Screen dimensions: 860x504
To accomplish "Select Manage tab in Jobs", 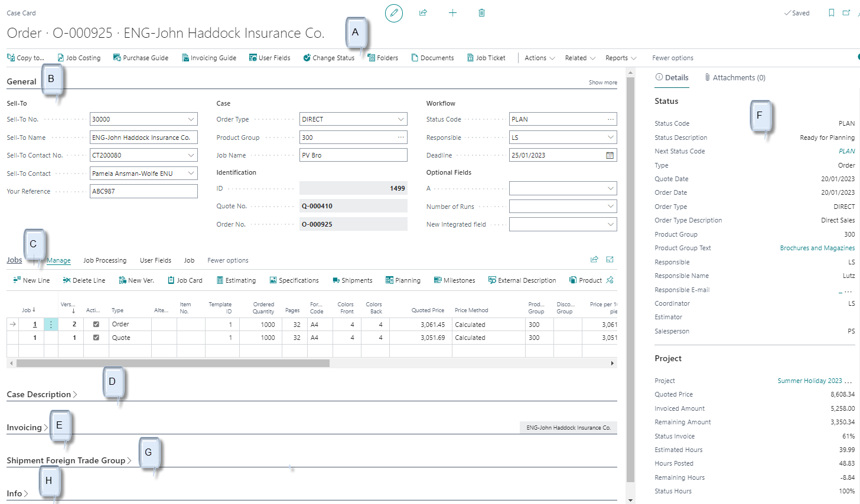I will tap(58, 260).
